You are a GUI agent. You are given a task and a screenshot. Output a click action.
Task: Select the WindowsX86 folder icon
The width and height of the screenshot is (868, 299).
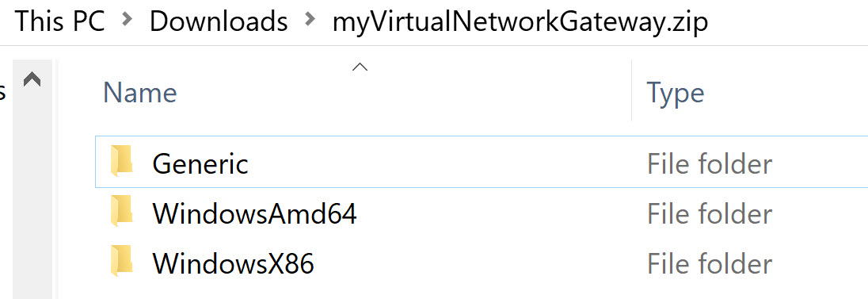coord(122,261)
